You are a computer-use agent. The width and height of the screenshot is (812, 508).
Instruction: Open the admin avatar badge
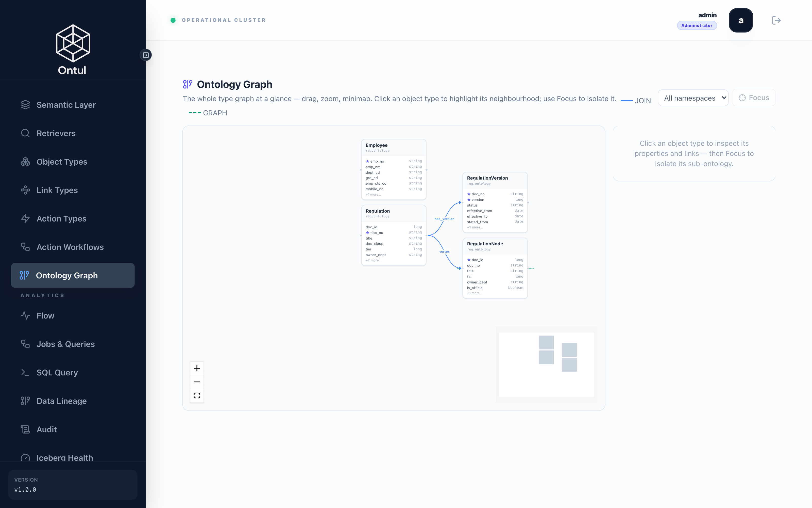coord(740,21)
